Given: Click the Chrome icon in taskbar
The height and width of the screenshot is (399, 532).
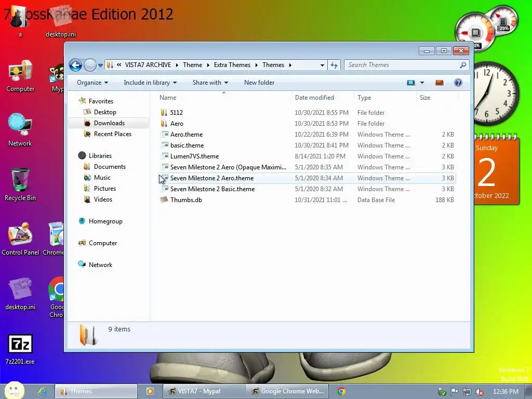Looking at the screenshot, I should pos(341,391).
